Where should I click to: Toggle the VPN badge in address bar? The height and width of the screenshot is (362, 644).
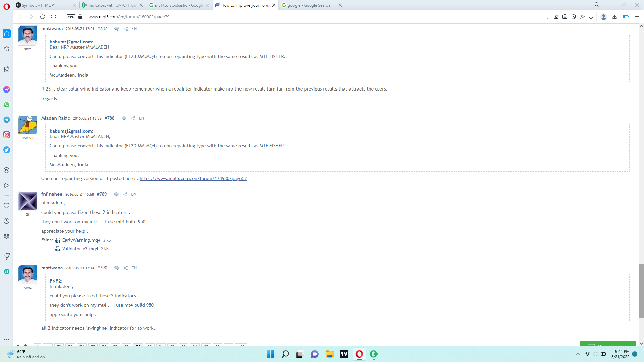pyautogui.click(x=71, y=17)
